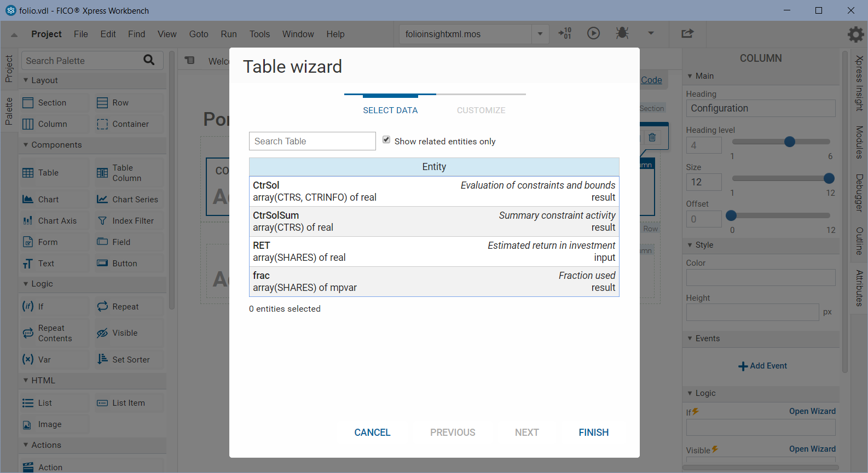Pick the Index Filter component
This screenshot has width=868, height=473.
point(129,221)
